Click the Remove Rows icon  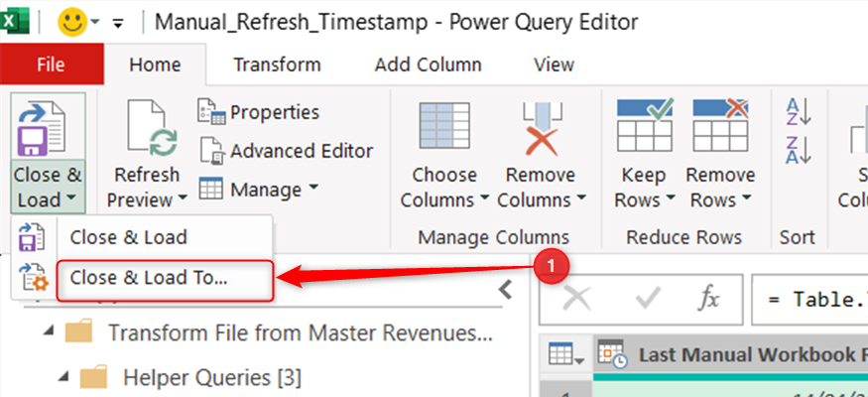click(720, 125)
